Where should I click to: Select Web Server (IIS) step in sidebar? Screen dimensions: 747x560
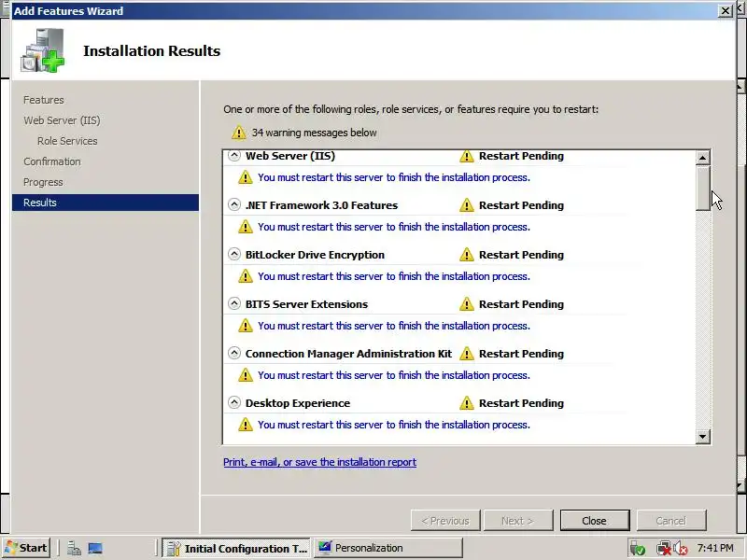[x=62, y=120]
